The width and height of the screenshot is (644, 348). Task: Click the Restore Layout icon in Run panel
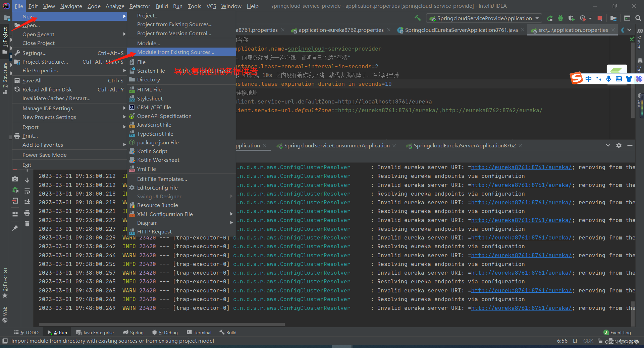pos(15,214)
